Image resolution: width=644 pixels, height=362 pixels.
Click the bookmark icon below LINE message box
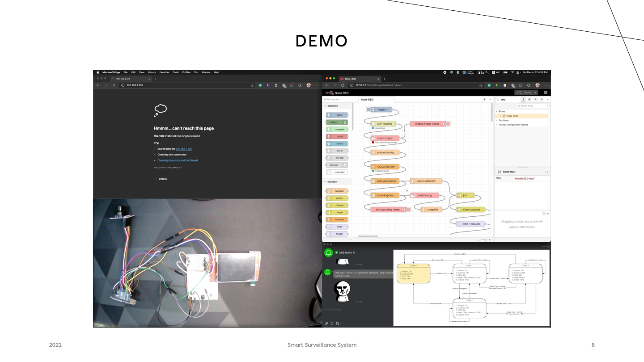point(332,324)
